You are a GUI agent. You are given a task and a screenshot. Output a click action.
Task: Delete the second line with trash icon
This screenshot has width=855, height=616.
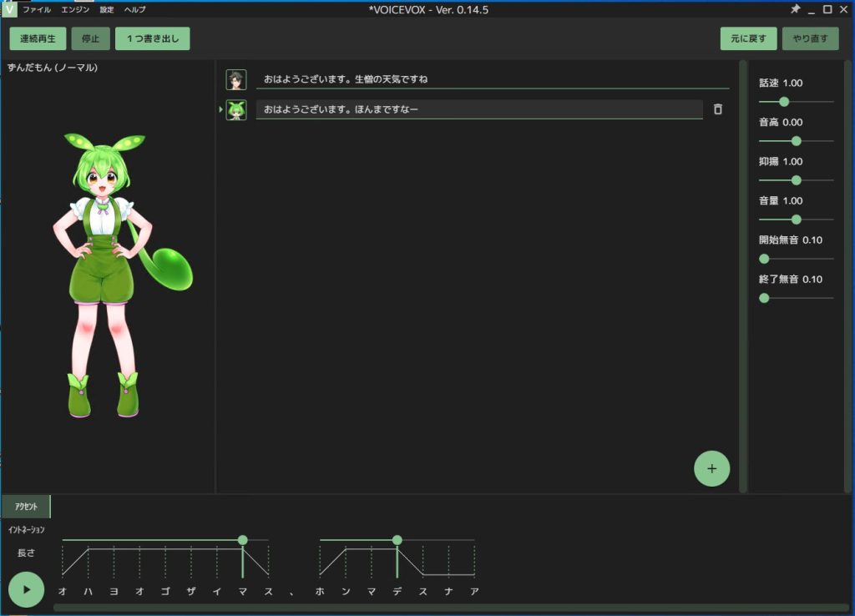(717, 109)
